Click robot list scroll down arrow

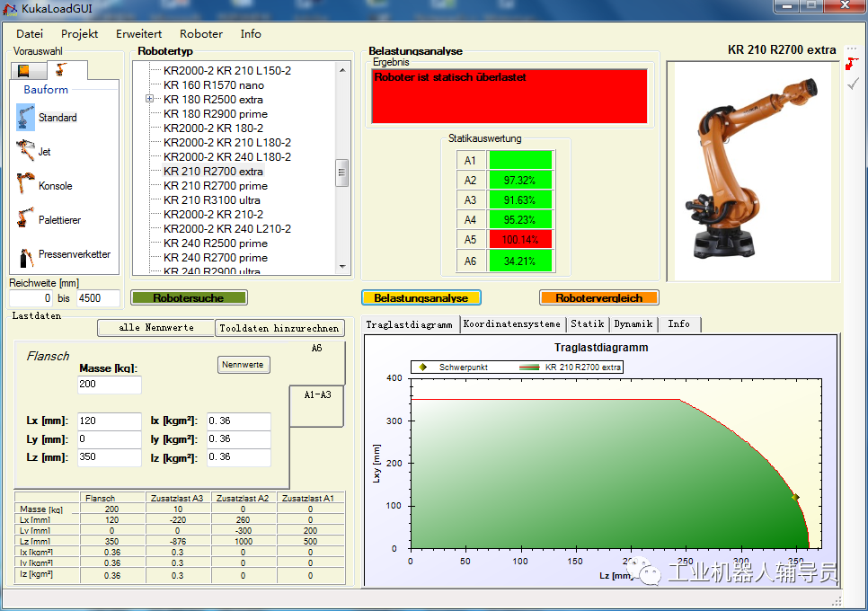(x=342, y=267)
